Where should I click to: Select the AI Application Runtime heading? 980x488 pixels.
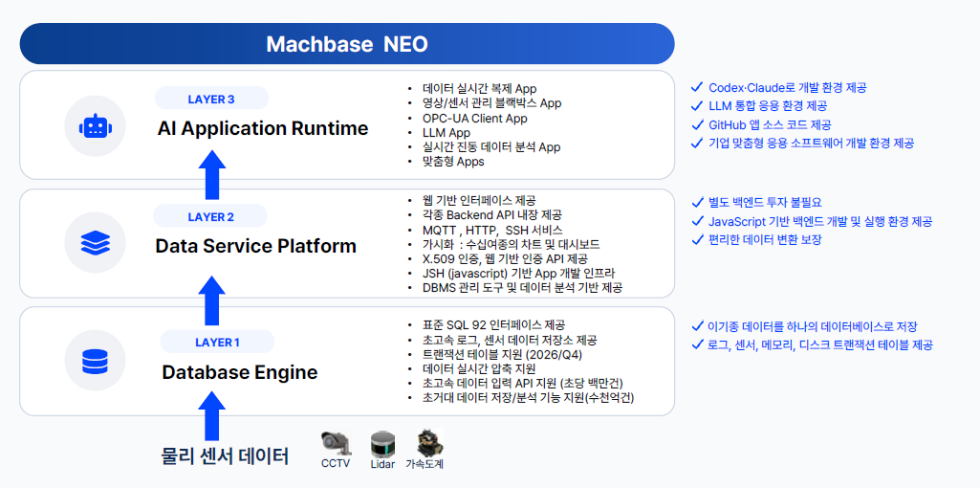click(263, 129)
